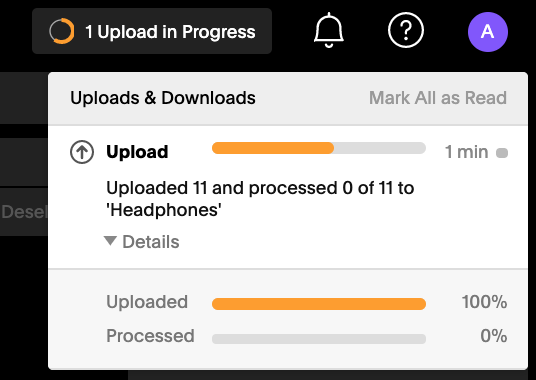Click the Details label text
This screenshot has width=536, height=380.
[x=151, y=242]
